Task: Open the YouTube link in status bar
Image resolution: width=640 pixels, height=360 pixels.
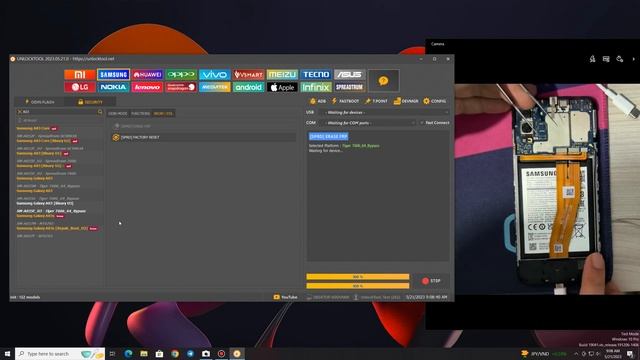Action: [285, 297]
